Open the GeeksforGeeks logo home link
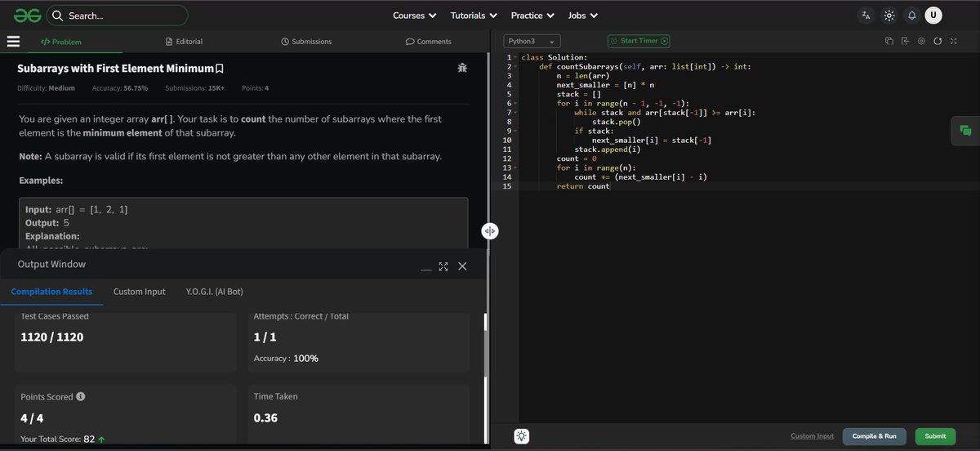The height and width of the screenshot is (451, 980). click(x=27, y=16)
